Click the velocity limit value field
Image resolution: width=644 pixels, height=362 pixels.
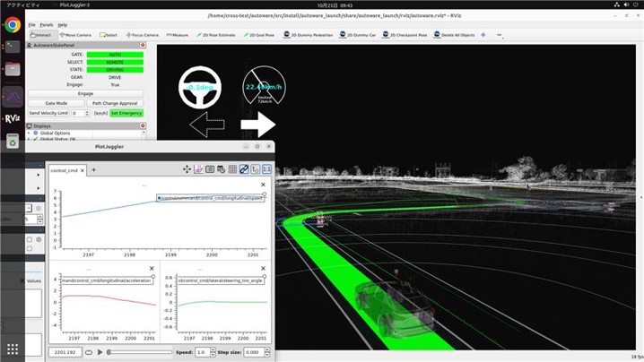coord(78,113)
